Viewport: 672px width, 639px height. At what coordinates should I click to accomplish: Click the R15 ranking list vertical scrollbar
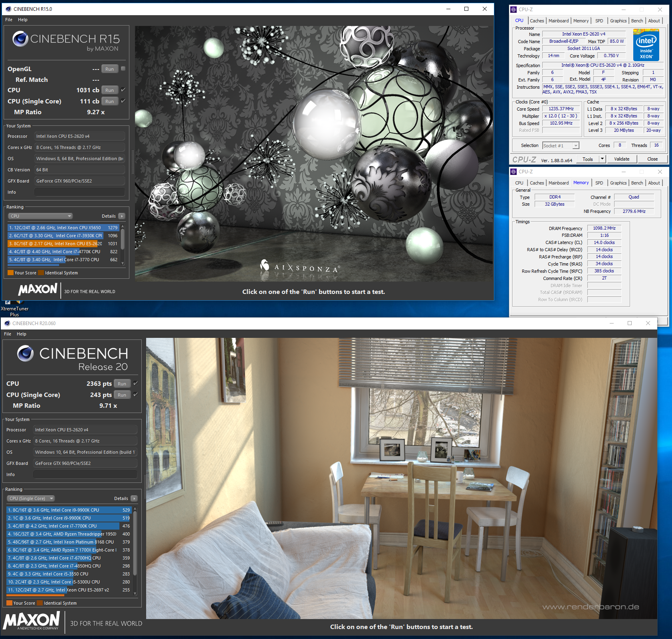(123, 244)
